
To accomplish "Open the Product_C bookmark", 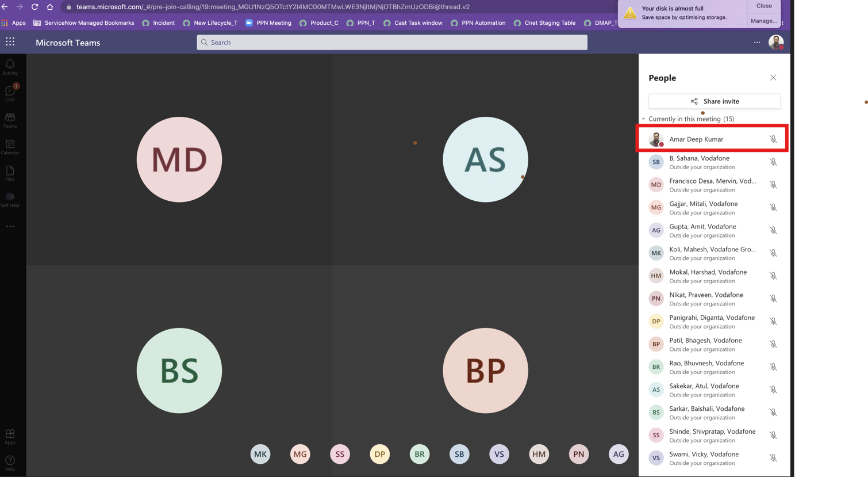I will point(319,23).
